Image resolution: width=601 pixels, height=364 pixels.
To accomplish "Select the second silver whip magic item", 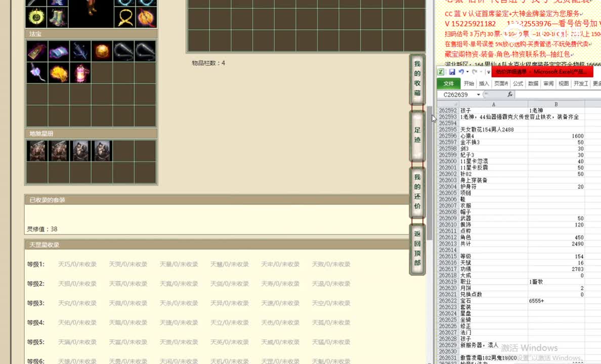I will [145, 51].
